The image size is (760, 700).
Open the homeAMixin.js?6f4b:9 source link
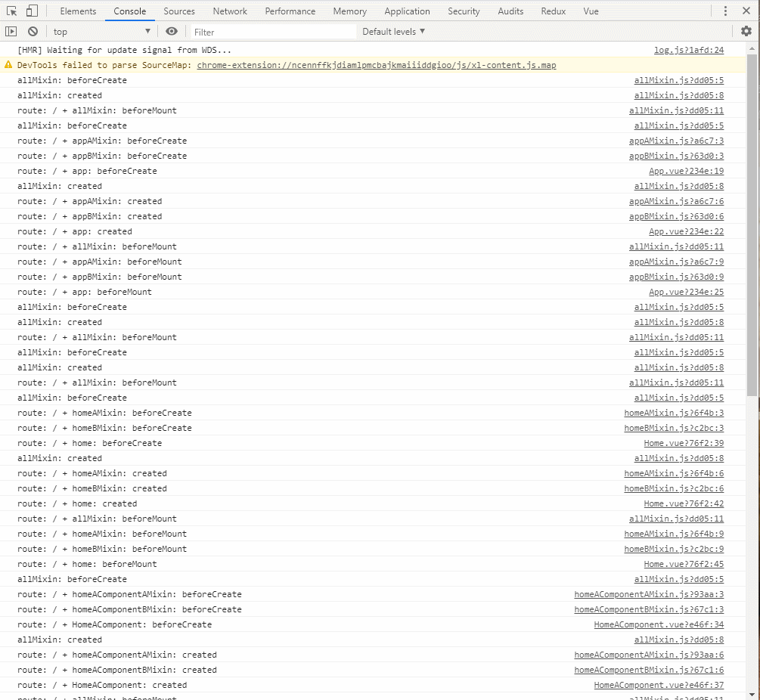pos(674,534)
